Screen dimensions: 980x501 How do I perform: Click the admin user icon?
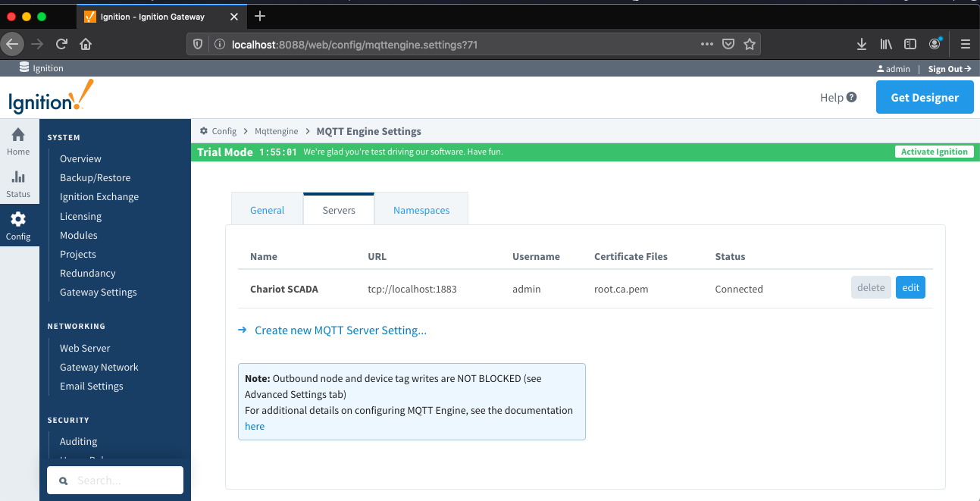[x=880, y=69]
